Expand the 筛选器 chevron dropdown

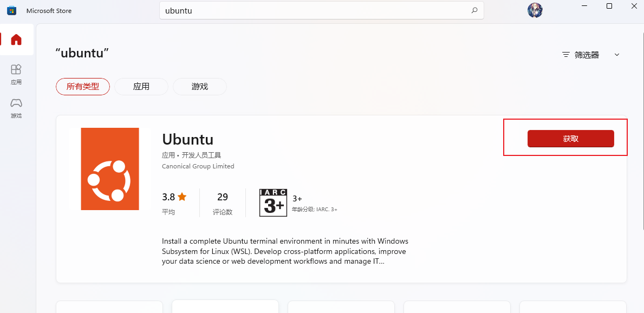click(616, 55)
